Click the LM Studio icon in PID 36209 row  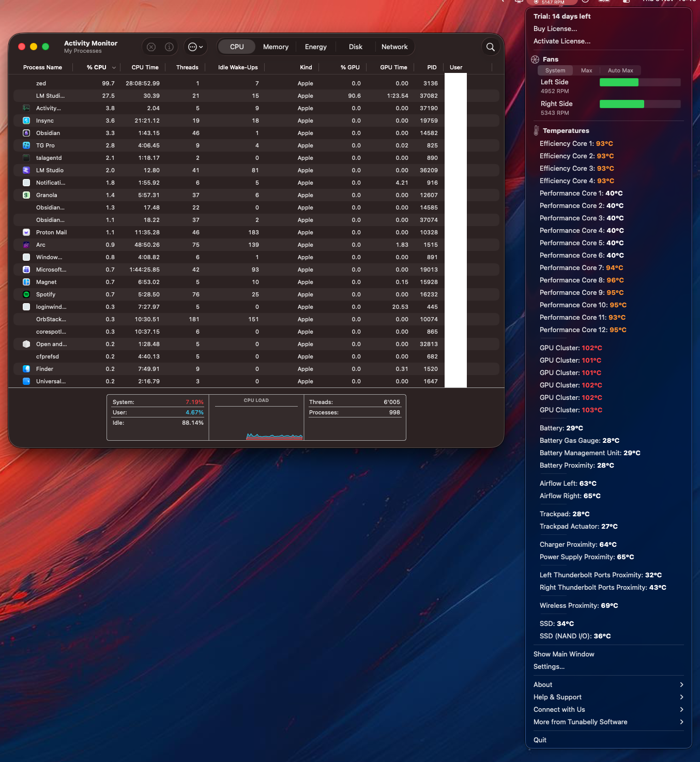(26, 170)
